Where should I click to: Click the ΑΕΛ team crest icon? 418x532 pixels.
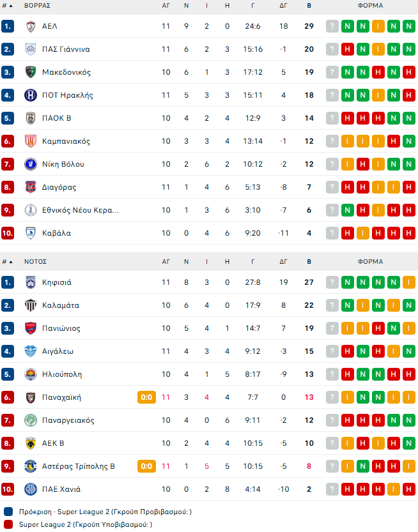click(30, 26)
